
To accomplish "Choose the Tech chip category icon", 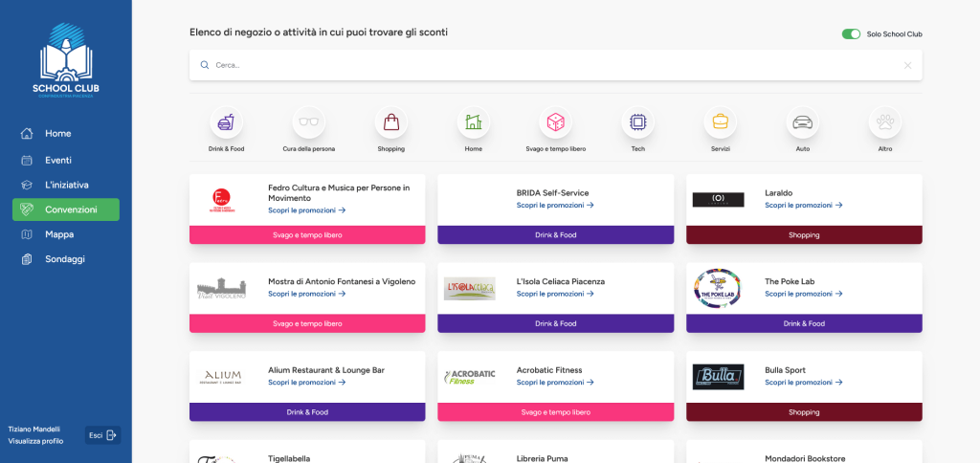I will pyautogui.click(x=638, y=121).
